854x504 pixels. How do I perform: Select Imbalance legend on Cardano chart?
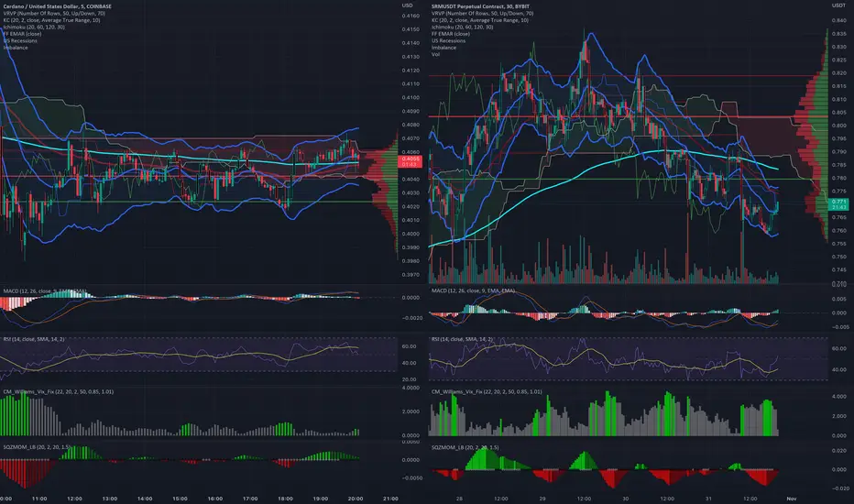(16, 48)
